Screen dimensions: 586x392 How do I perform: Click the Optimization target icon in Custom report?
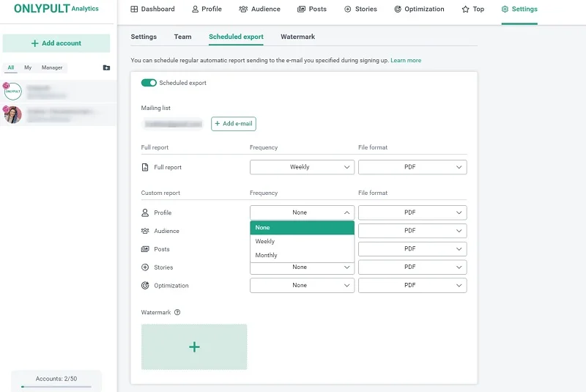point(145,286)
